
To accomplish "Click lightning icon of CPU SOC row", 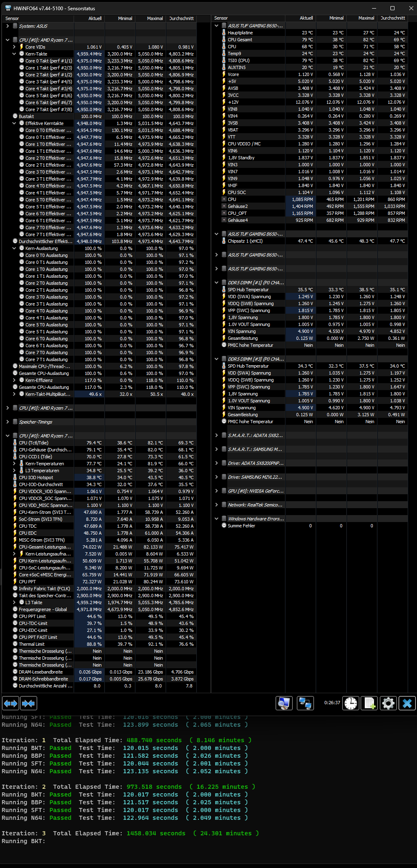I will [x=224, y=192].
